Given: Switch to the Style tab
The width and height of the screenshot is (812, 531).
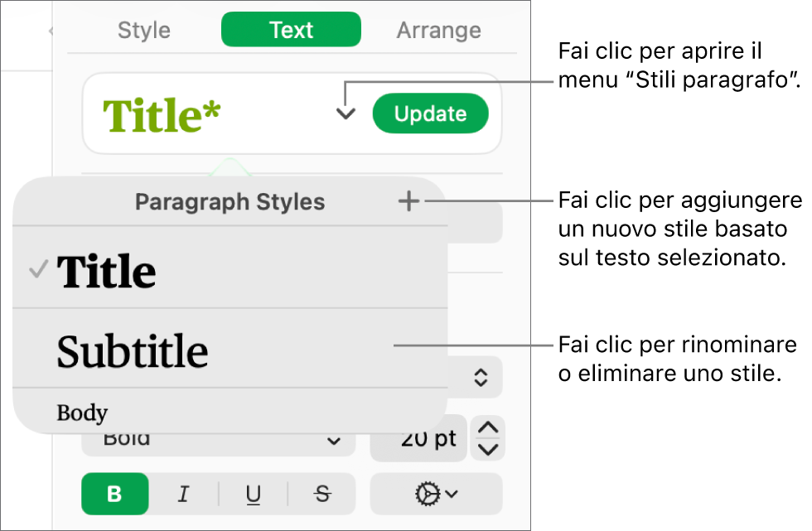Looking at the screenshot, I should tap(143, 30).
